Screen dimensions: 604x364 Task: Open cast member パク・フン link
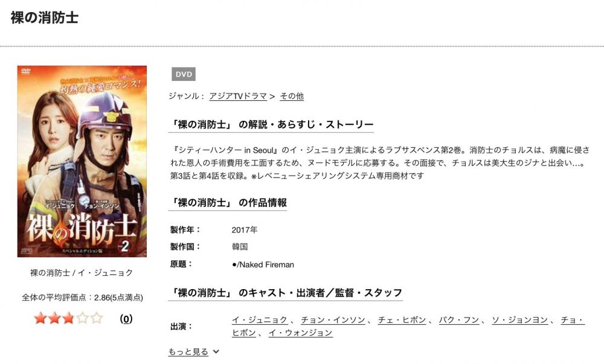pyautogui.click(x=459, y=320)
